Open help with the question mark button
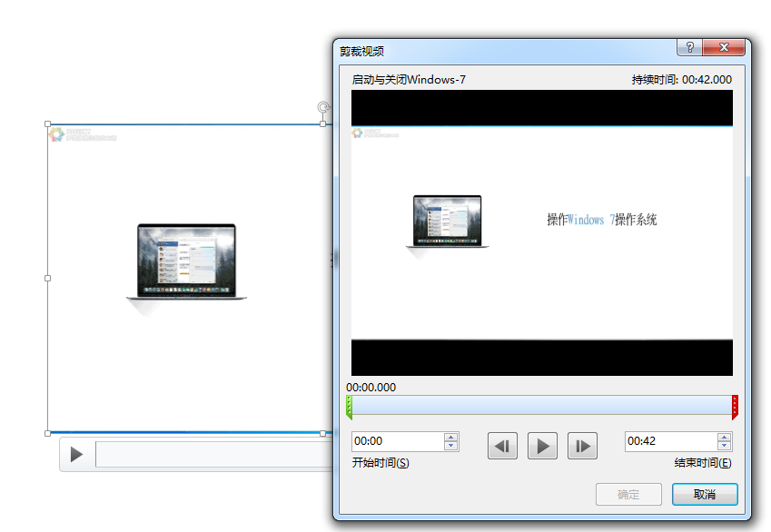 [x=690, y=47]
